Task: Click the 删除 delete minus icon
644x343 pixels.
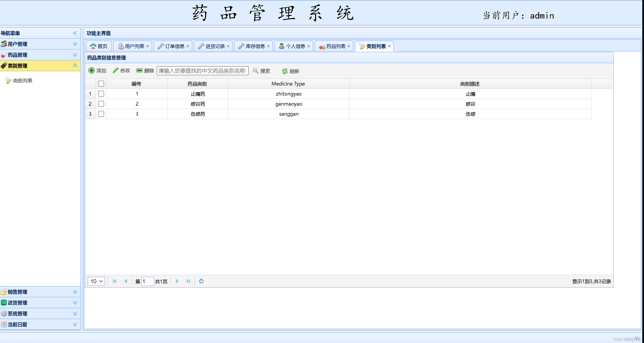Action: pyautogui.click(x=139, y=71)
